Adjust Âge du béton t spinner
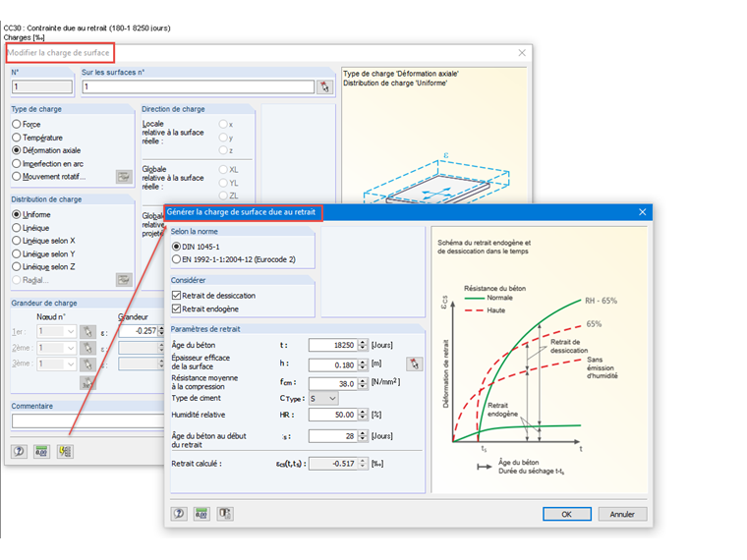Image resolution: width=747 pixels, height=560 pixels. point(363,345)
